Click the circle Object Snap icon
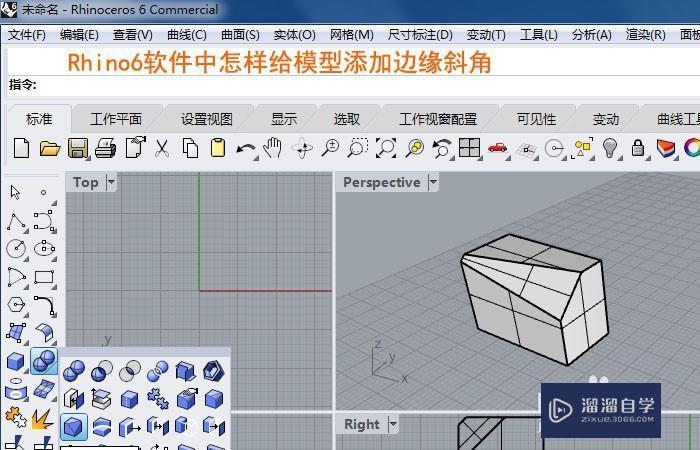The image size is (700, 450). click(554, 148)
